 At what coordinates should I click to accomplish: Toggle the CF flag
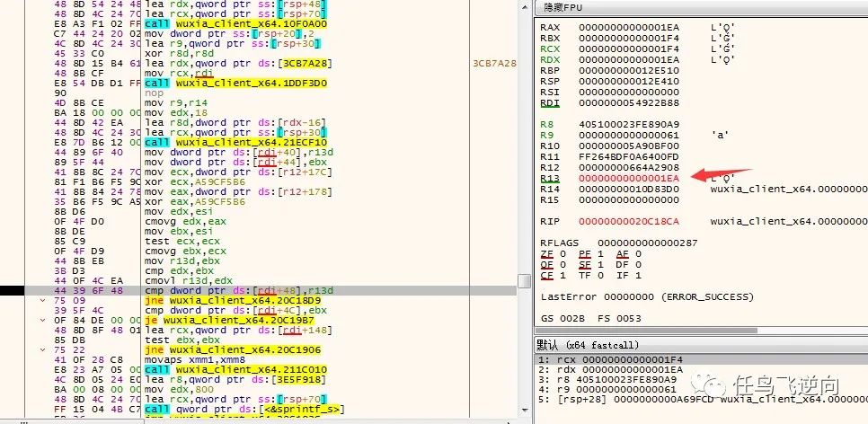[549, 275]
